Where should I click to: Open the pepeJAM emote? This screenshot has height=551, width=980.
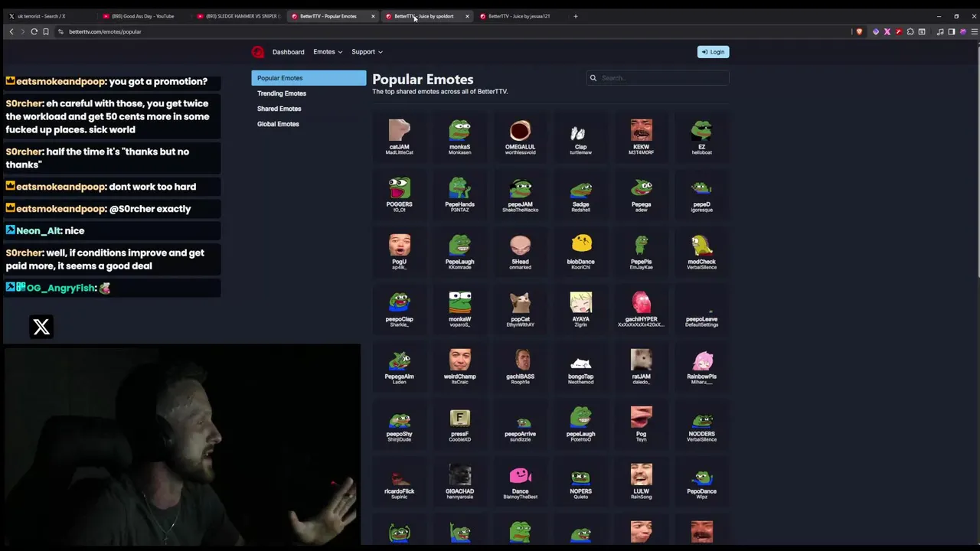click(520, 194)
